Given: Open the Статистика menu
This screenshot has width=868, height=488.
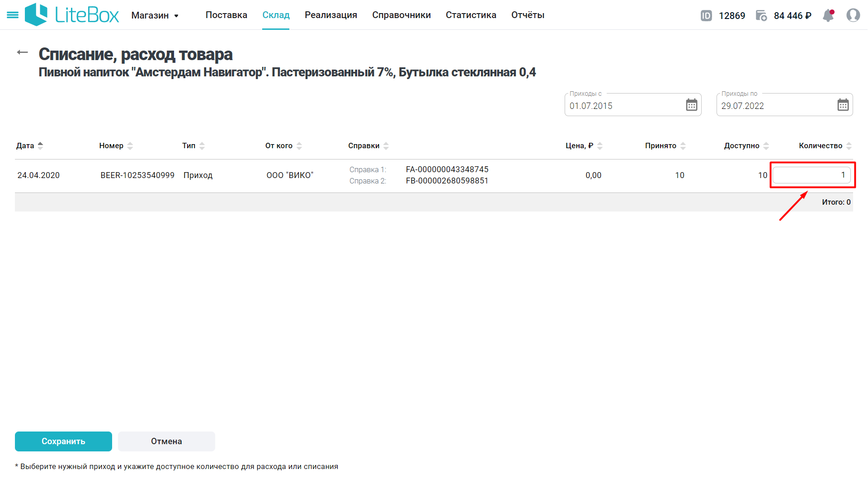Looking at the screenshot, I should click(471, 15).
